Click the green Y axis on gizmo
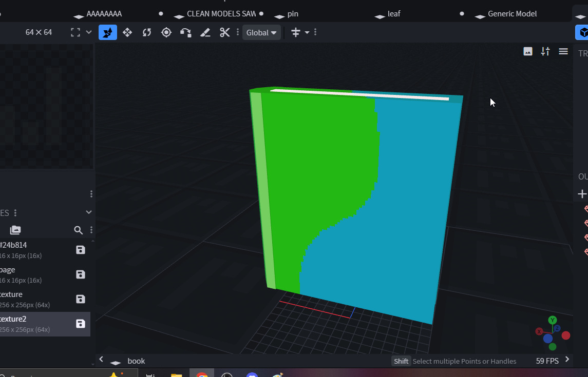 (553, 320)
